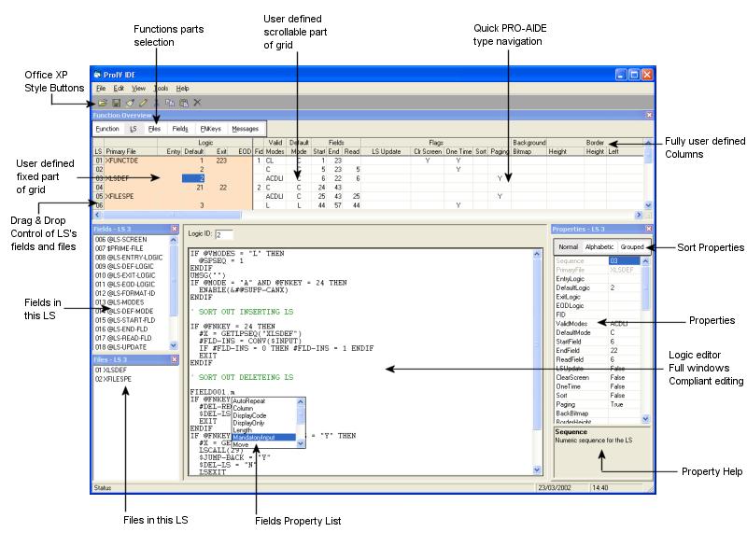Close the Fields - LS 3 panel
Image resolution: width=747 pixels, height=560 pixels.
pos(175,229)
